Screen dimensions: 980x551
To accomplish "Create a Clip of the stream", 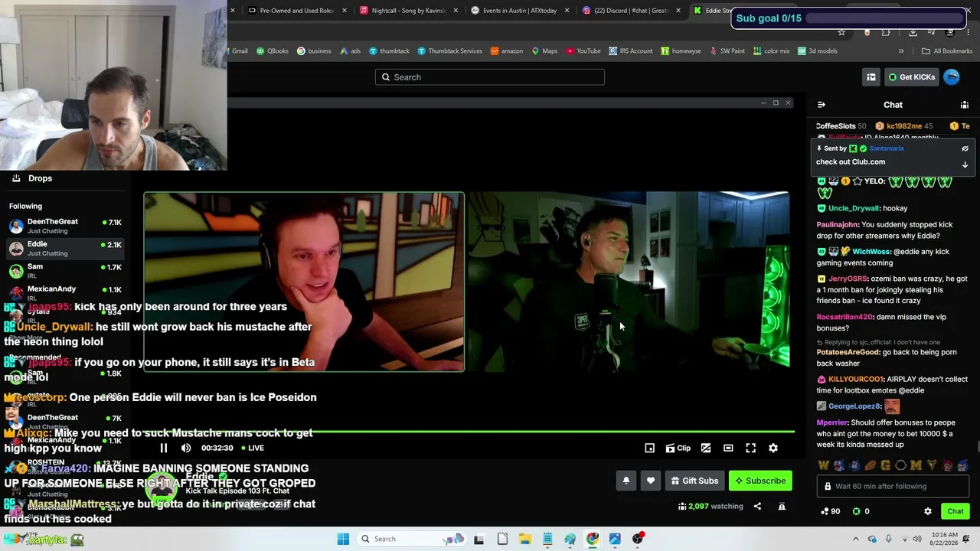I will click(x=678, y=448).
